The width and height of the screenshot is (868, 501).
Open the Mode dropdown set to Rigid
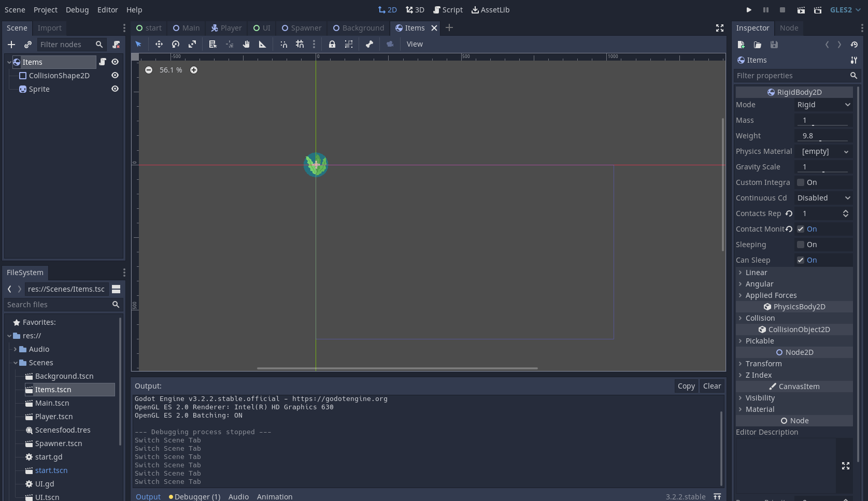[823, 105]
